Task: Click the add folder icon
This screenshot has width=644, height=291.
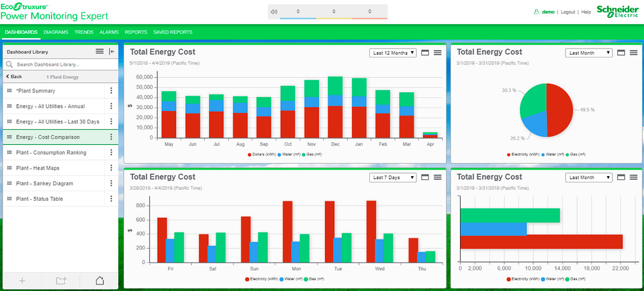Action: pos(61,280)
